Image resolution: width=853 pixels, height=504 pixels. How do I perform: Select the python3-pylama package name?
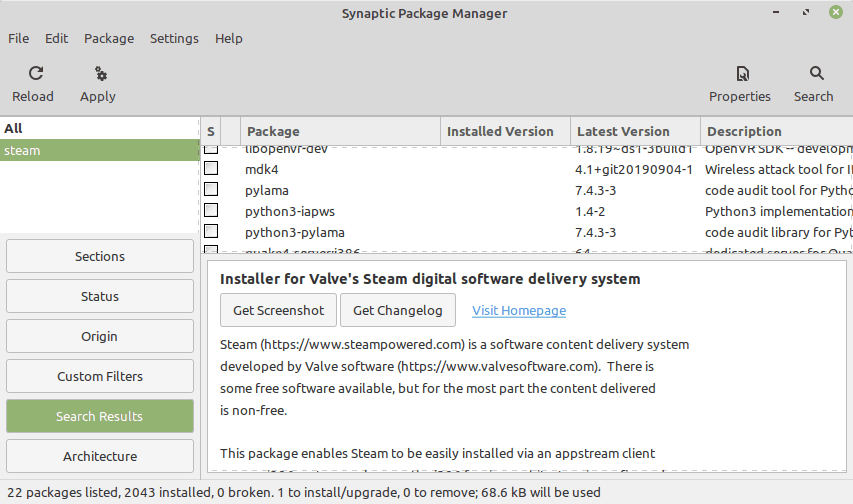click(295, 232)
